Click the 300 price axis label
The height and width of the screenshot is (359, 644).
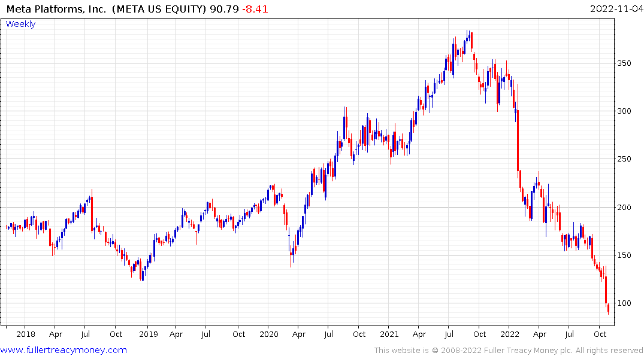pyautogui.click(x=624, y=111)
